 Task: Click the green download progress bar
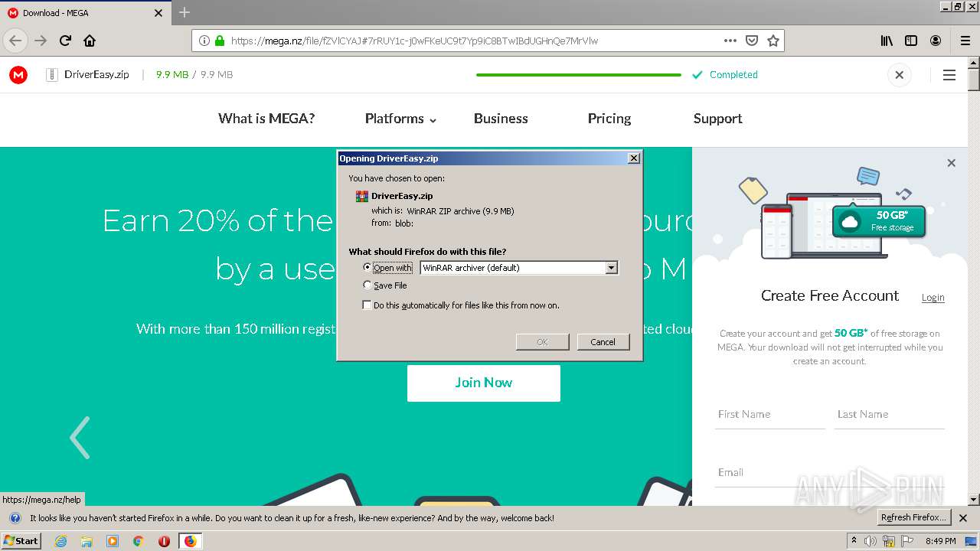coord(578,75)
